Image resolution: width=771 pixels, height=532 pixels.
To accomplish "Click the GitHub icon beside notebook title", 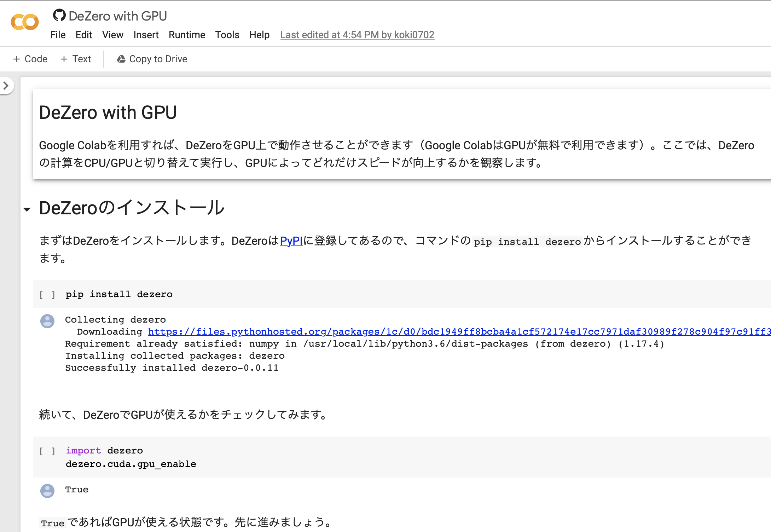I will pyautogui.click(x=59, y=15).
